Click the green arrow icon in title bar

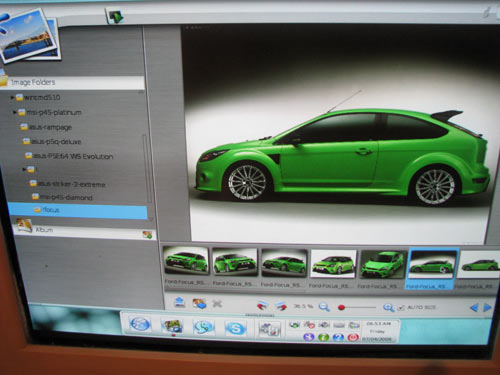tap(116, 16)
